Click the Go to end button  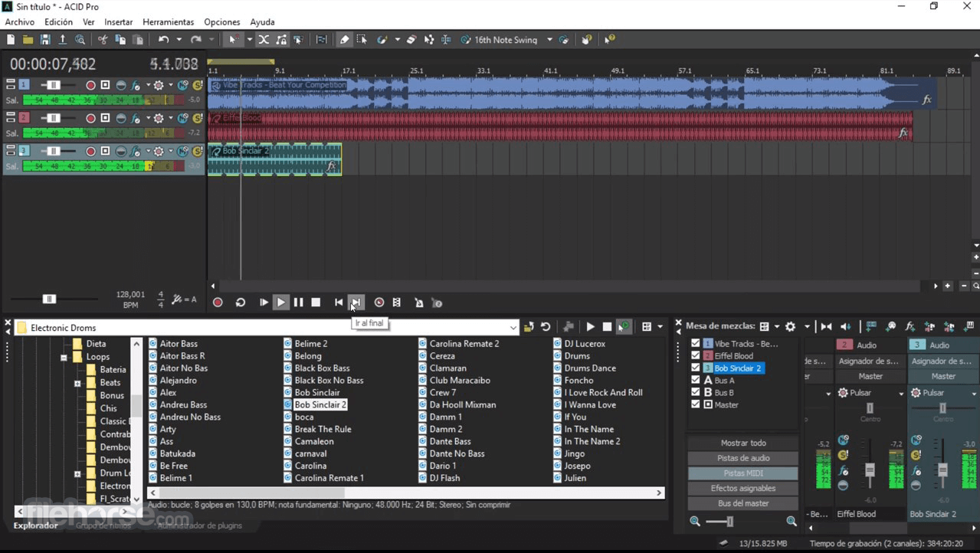tap(356, 303)
